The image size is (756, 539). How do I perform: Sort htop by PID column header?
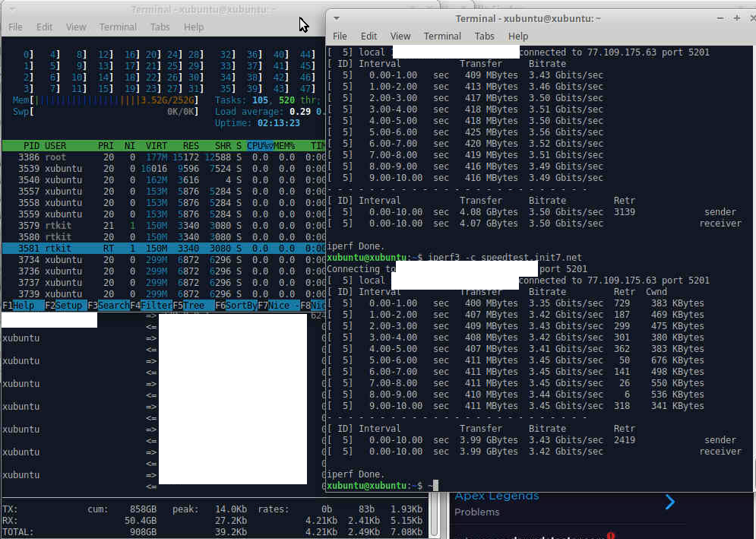31,146
